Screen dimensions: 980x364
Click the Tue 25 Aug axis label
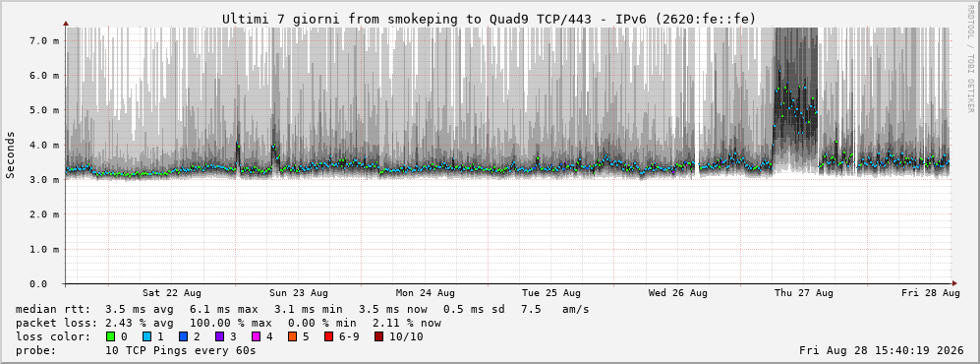tap(551, 293)
